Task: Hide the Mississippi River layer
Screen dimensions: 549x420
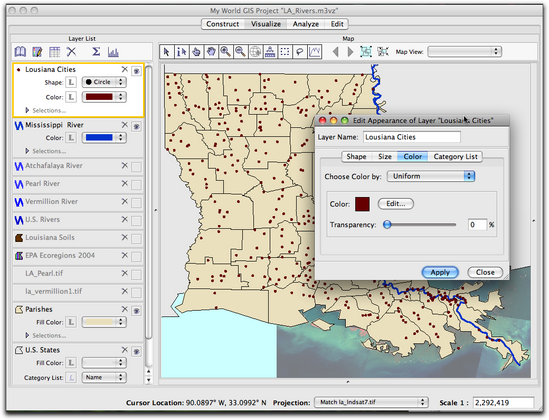Action: coord(136,126)
